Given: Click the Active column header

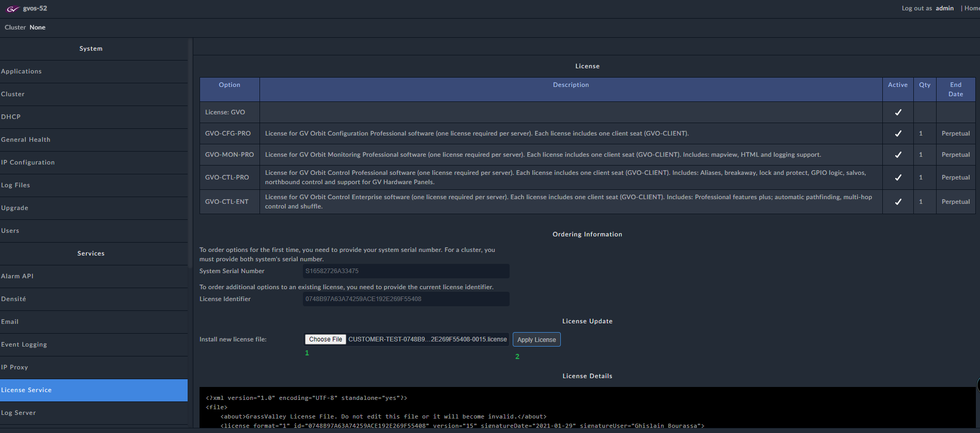Looking at the screenshot, I should point(898,89).
